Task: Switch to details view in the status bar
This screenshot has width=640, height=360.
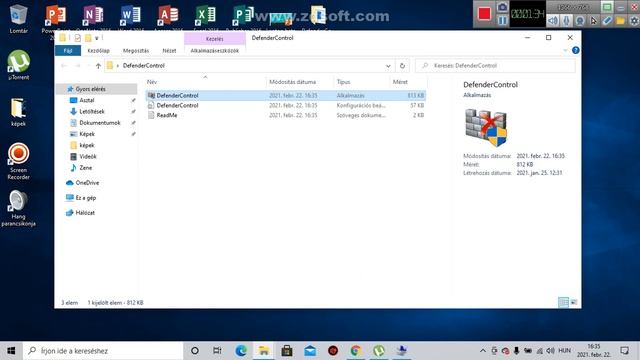Action: click(563, 302)
